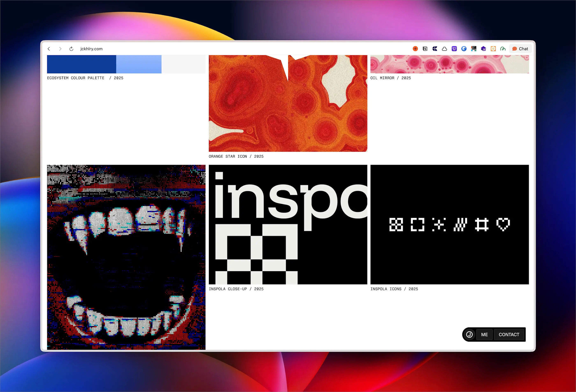Open the CONTACT page in floating nav
576x392 pixels.
(x=509, y=334)
